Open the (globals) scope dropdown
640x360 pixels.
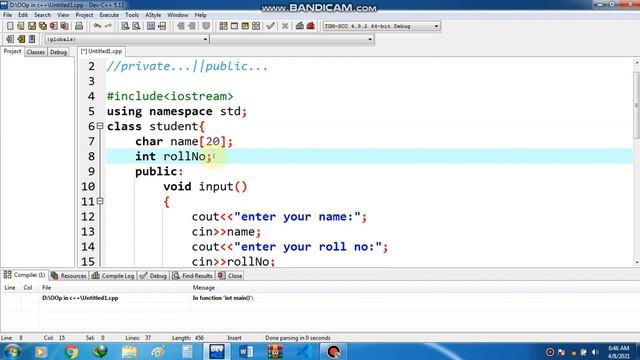tap(205, 39)
